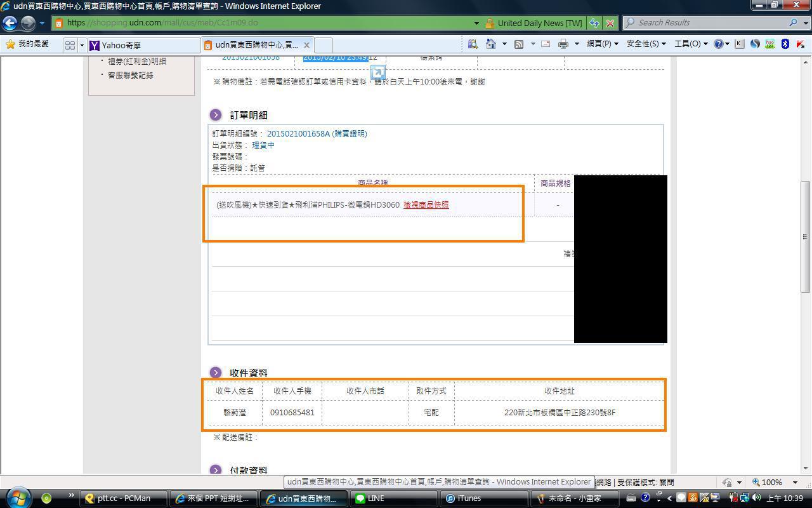Click the Print icon in command bar
This screenshot has height=508, width=812.
(x=563, y=44)
